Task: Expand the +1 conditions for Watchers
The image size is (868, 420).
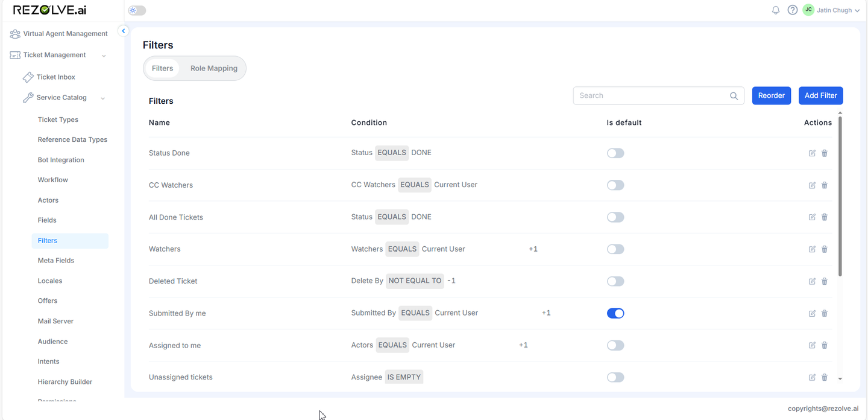Action: pyautogui.click(x=533, y=249)
